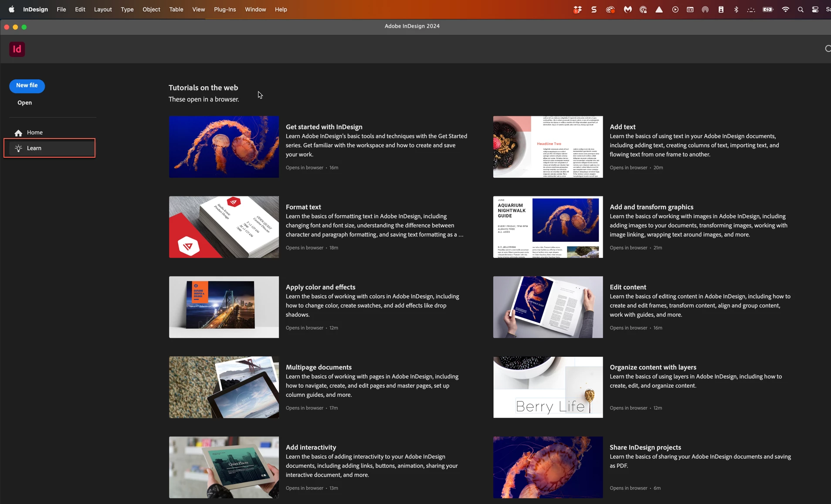The width and height of the screenshot is (831, 504).
Task: Click the 'Tutorials on the web' heading
Action: pyautogui.click(x=203, y=88)
